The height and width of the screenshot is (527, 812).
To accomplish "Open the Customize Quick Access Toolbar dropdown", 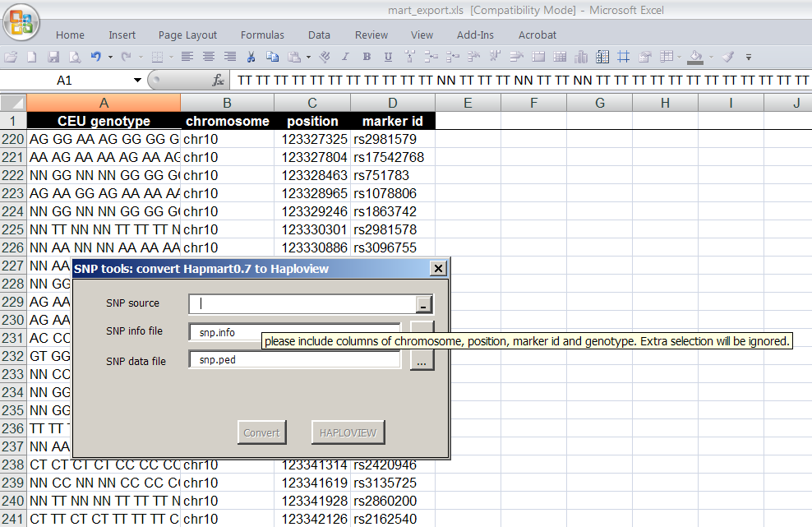I will point(748,57).
